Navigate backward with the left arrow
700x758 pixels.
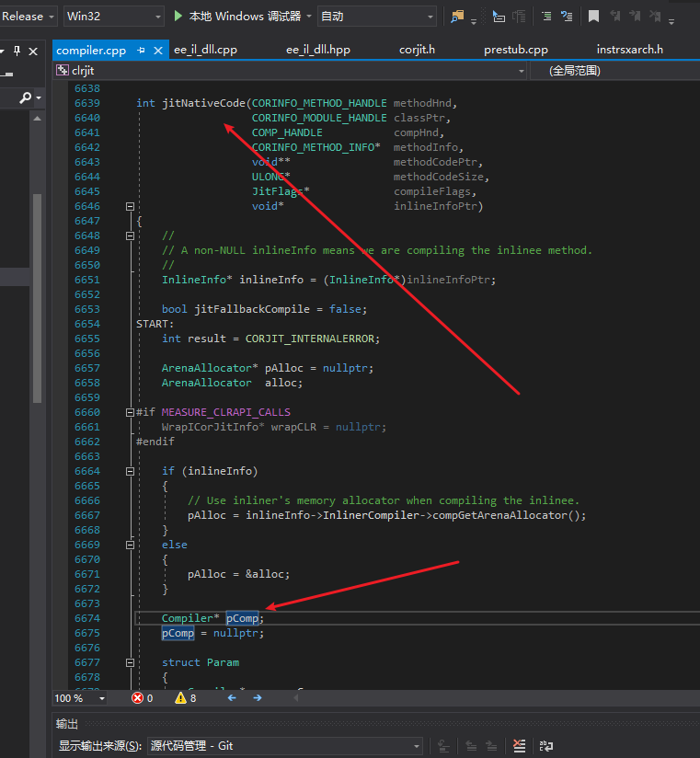click(x=232, y=698)
